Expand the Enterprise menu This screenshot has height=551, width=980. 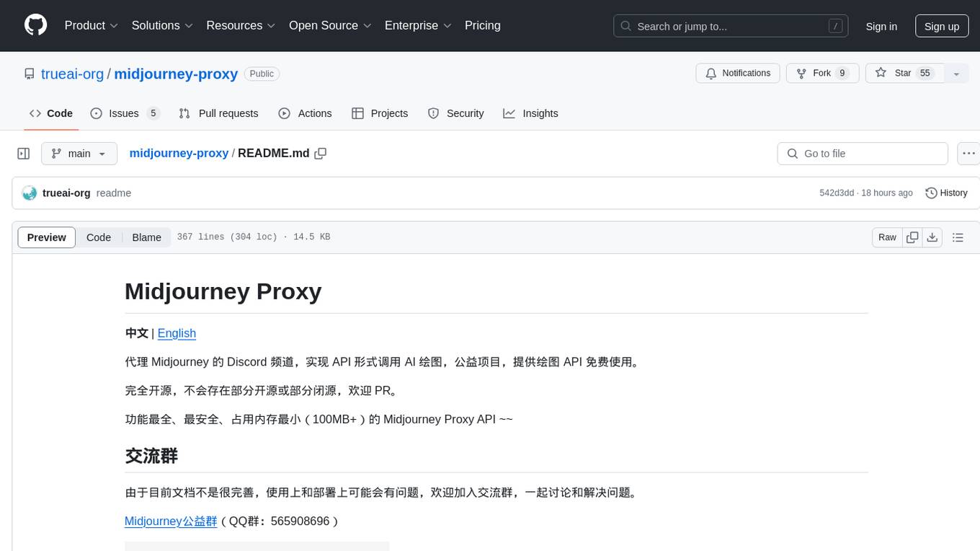(x=419, y=25)
